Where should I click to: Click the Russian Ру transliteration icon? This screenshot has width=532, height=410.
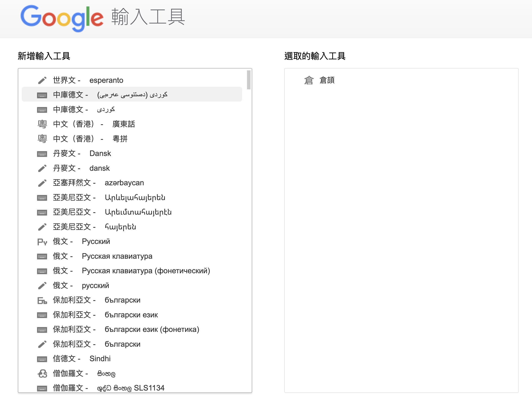click(42, 242)
